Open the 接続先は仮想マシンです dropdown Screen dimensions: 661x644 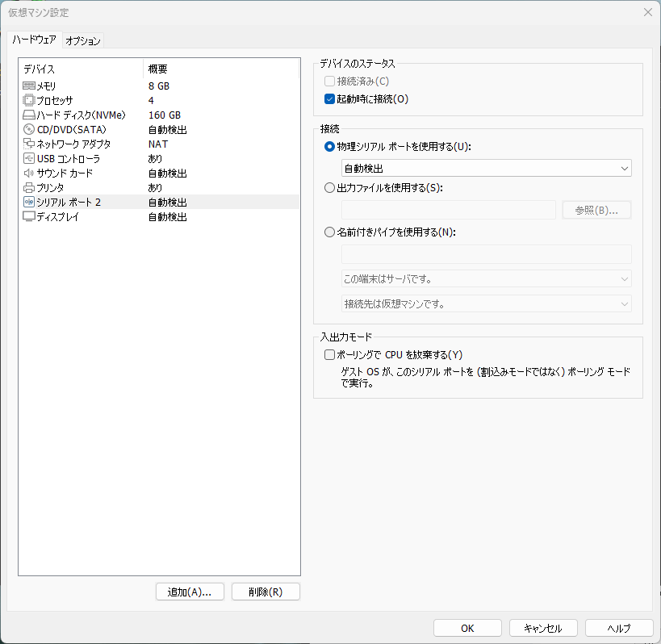point(486,304)
